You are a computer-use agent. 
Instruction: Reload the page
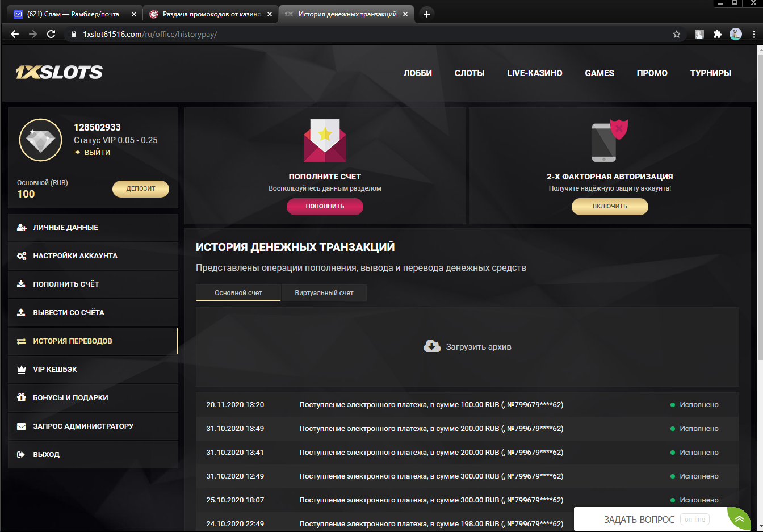(x=51, y=34)
